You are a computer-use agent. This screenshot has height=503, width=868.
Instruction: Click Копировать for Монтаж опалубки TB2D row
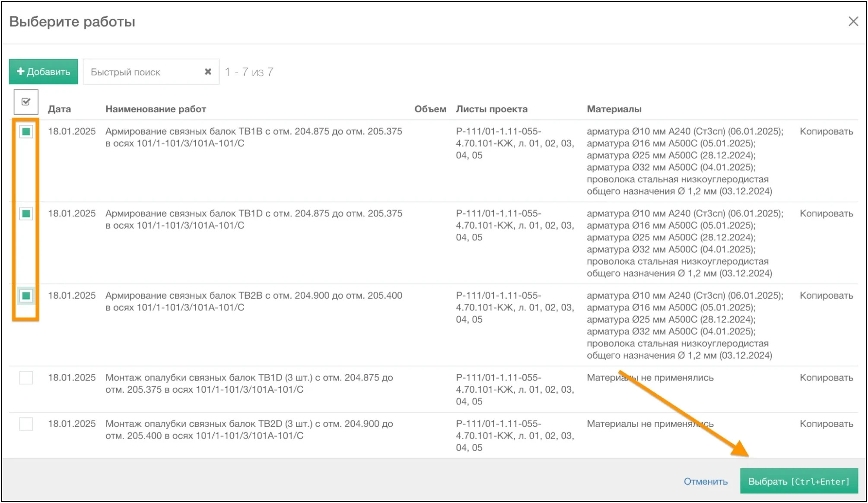pyautogui.click(x=826, y=424)
